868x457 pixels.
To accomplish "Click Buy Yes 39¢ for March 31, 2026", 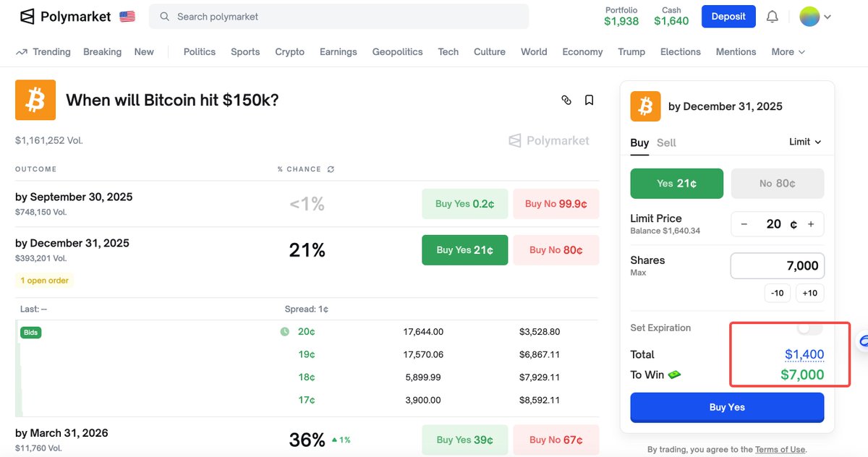I will tap(464, 440).
